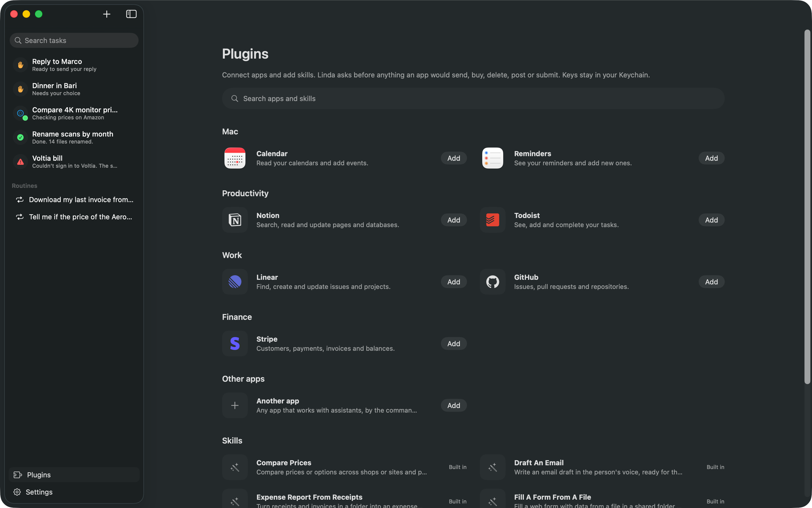
Task: Add the Reminders plugin
Action: point(711,158)
